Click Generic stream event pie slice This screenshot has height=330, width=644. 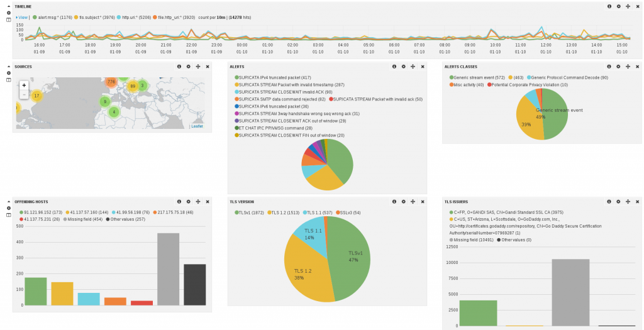pos(555,114)
